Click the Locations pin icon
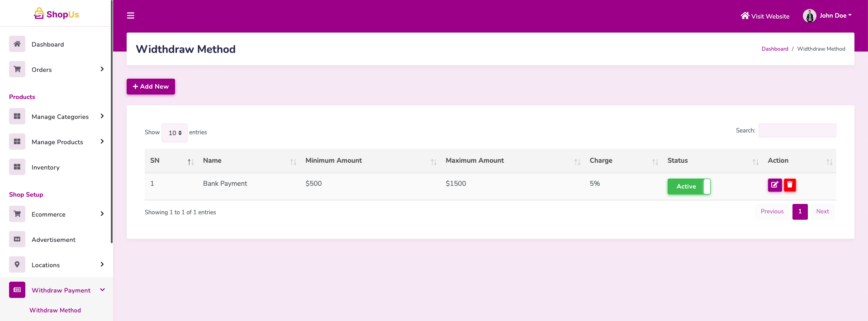Image resolution: width=868 pixels, height=321 pixels. (17, 264)
